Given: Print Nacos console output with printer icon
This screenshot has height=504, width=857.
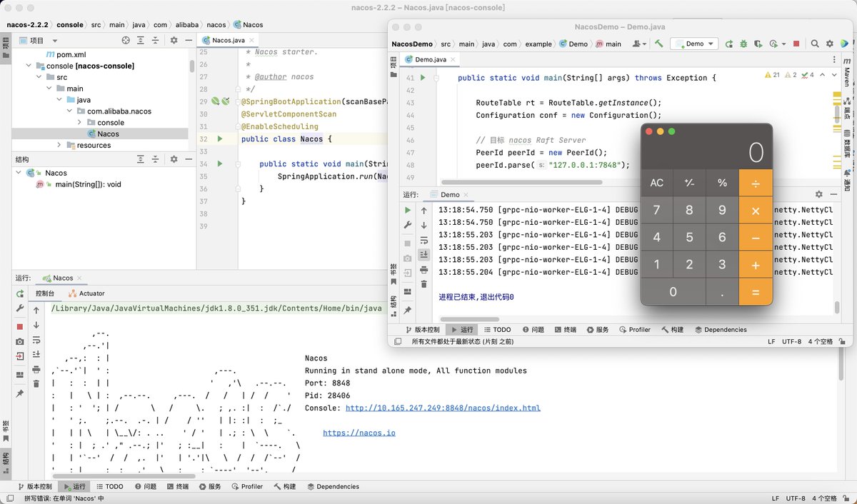Looking at the screenshot, I should click(x=36, y=370).
